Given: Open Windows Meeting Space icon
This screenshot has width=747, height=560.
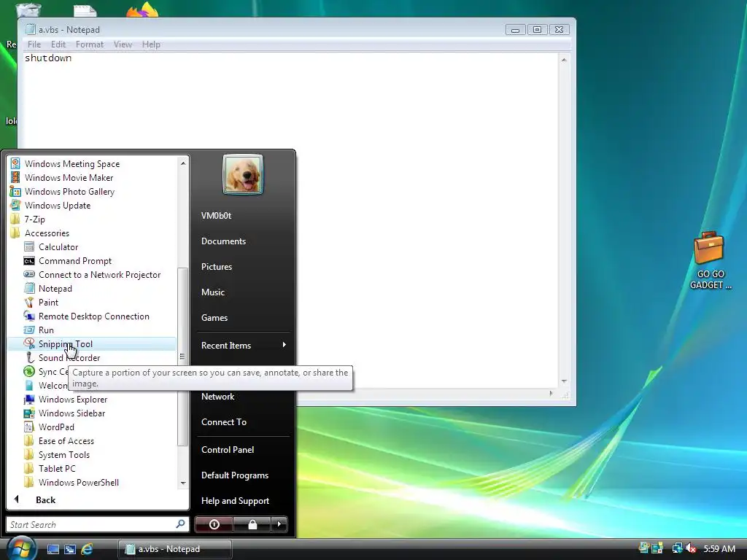Looking at the screenshot, I should (15, 164).
